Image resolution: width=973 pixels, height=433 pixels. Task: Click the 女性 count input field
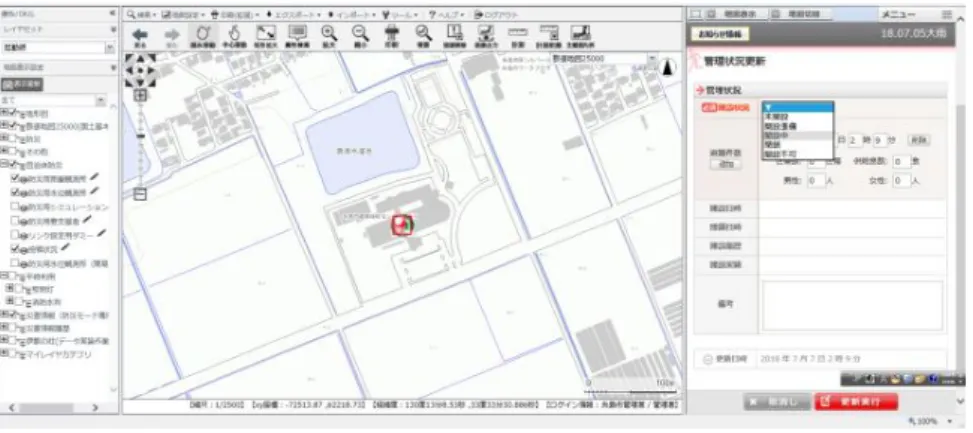[x=901, y=181]
